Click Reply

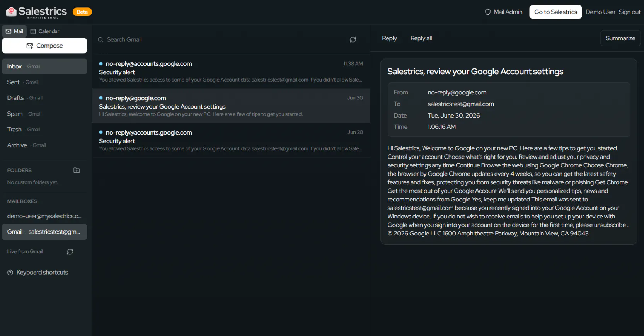click(389, 38)
